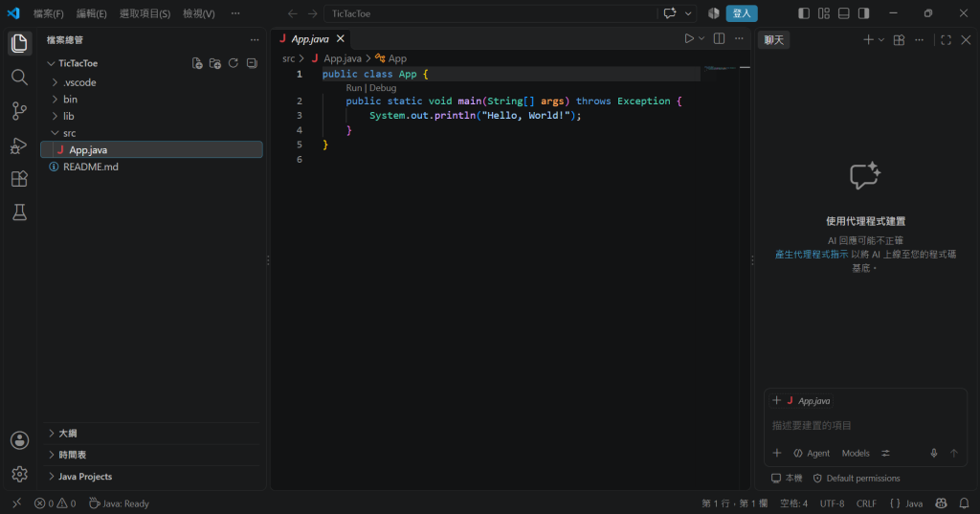Show more menu bar items
This screenshot has height=514, width=980.
235,13
